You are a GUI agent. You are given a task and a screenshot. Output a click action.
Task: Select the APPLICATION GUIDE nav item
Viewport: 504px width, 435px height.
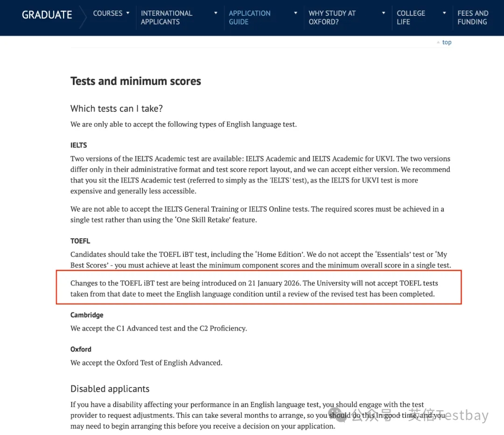(249, 17)
